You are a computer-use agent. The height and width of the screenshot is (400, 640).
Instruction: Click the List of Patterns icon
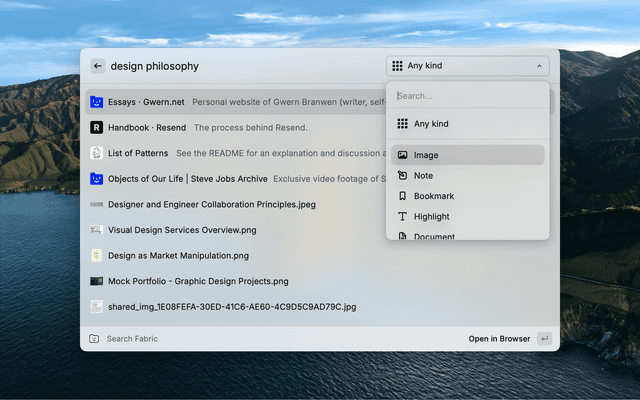click(x=97, y=153)
